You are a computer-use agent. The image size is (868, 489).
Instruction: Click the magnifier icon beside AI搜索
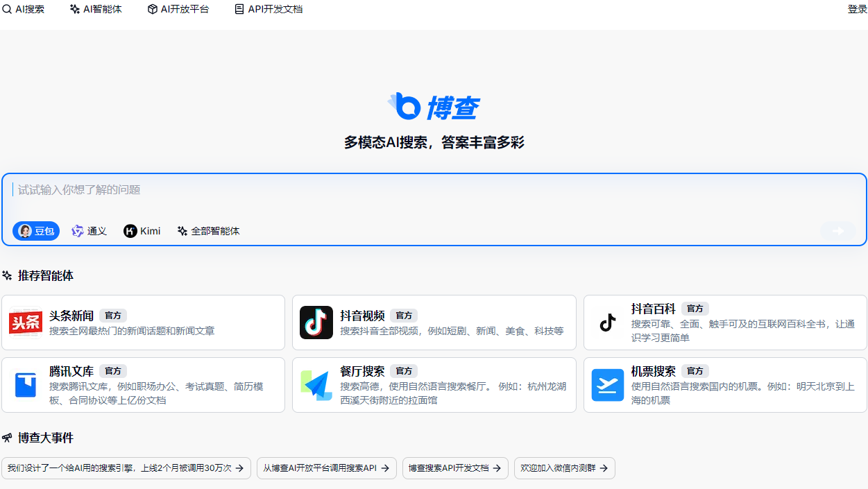[x=7, y=9]
